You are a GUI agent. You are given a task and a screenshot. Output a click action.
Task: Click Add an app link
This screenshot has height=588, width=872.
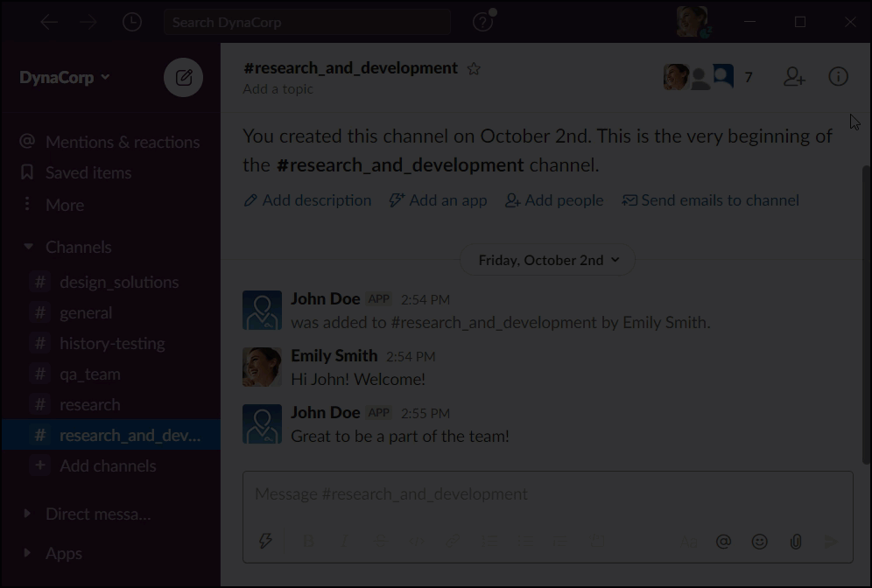point(439,200)
